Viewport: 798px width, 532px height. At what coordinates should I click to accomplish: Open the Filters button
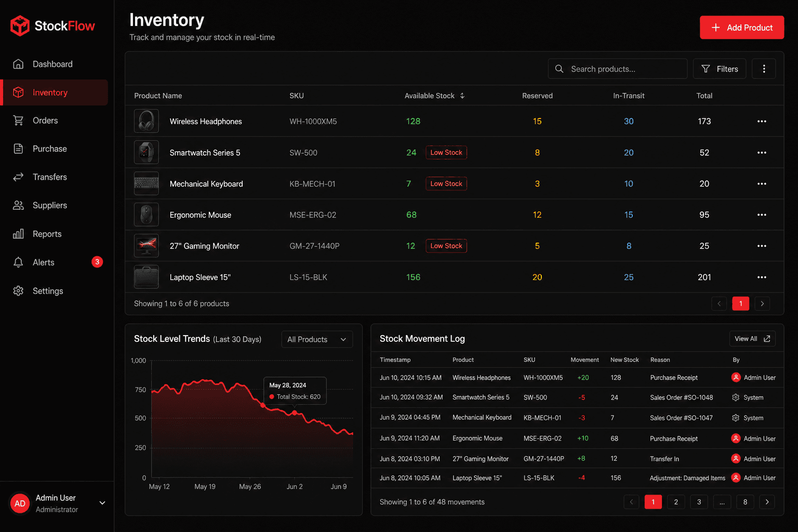coord(720,69)
